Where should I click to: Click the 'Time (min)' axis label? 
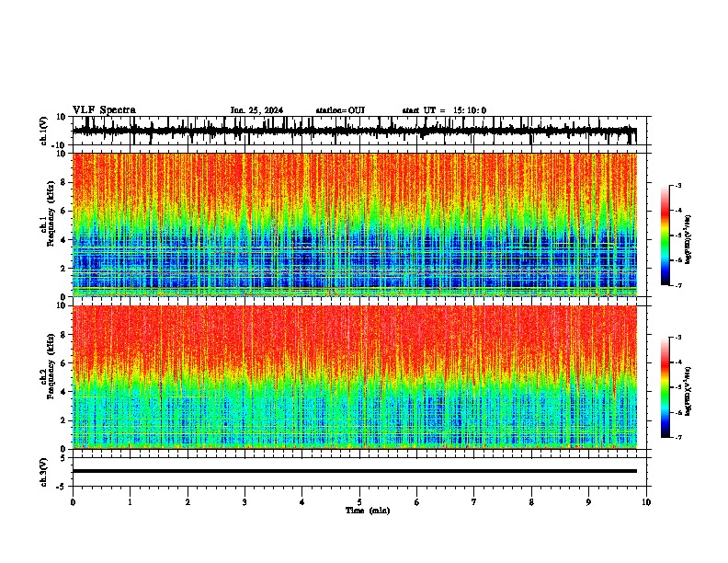[x=368, y=511]
